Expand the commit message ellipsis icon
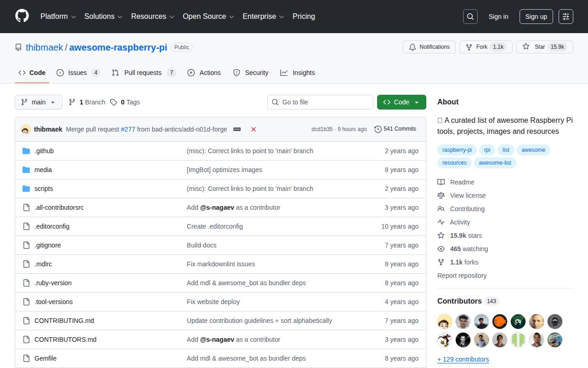Screen dimensions: 588x368 (237, 129)
